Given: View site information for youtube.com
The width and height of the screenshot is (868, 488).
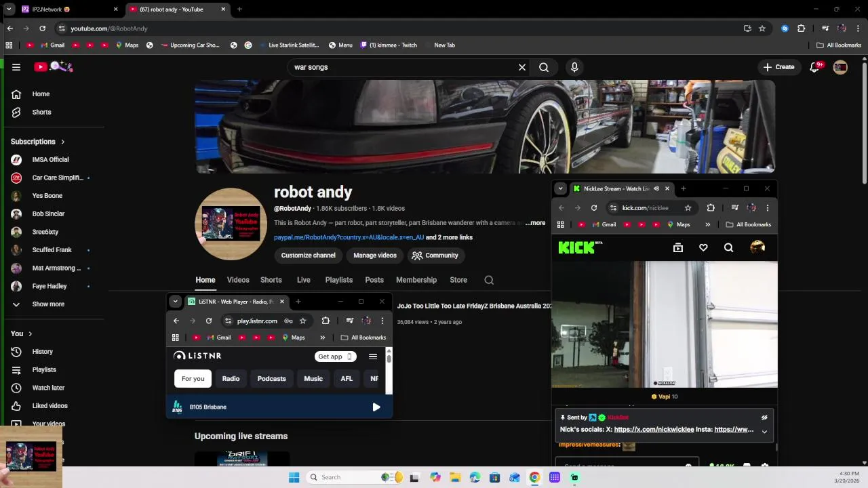Looking at the screenshot, I should 62,28.
